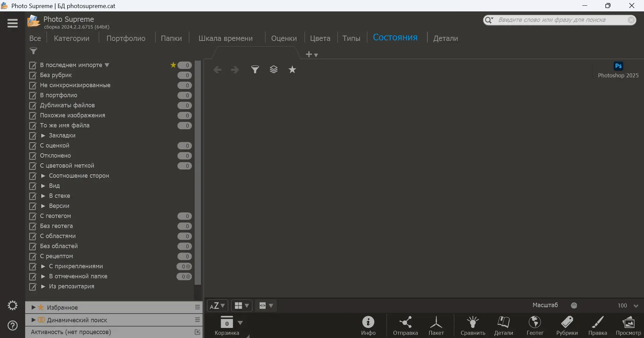Switch to the Шкала времени tab

(225, 38)
